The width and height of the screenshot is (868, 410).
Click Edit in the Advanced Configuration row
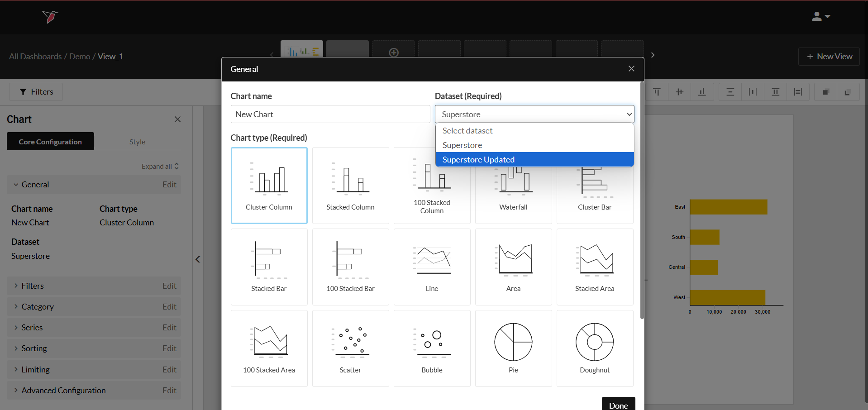point(169,391)
